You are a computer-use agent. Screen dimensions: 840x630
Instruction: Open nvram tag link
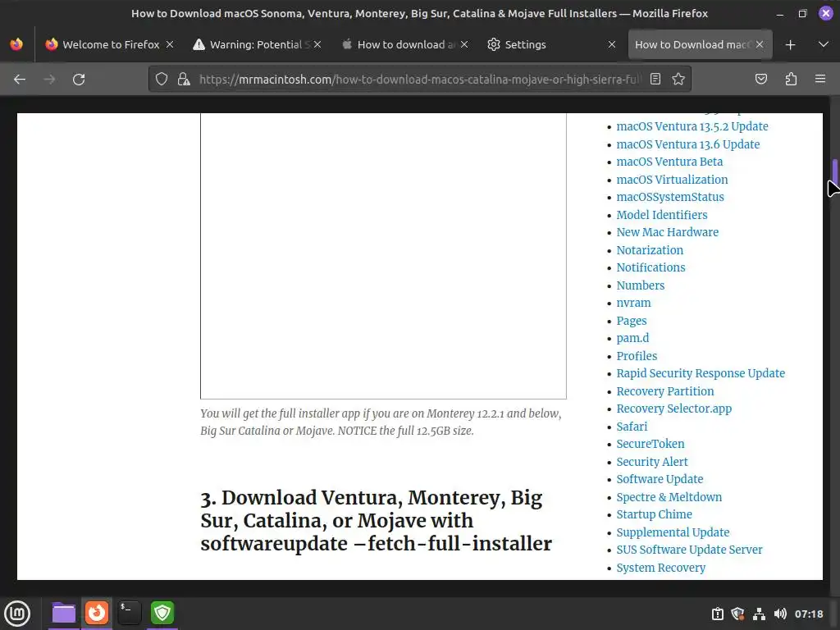[x=634, y=303]
